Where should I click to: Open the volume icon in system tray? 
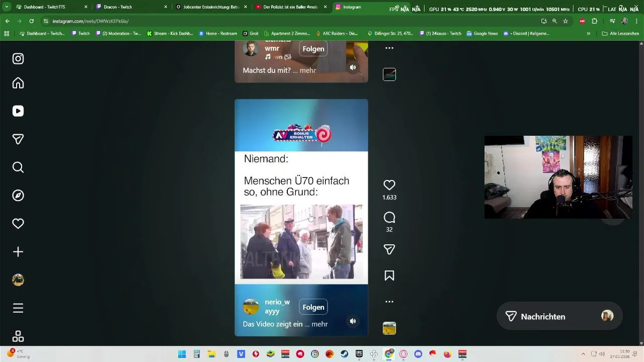point(602,354)
